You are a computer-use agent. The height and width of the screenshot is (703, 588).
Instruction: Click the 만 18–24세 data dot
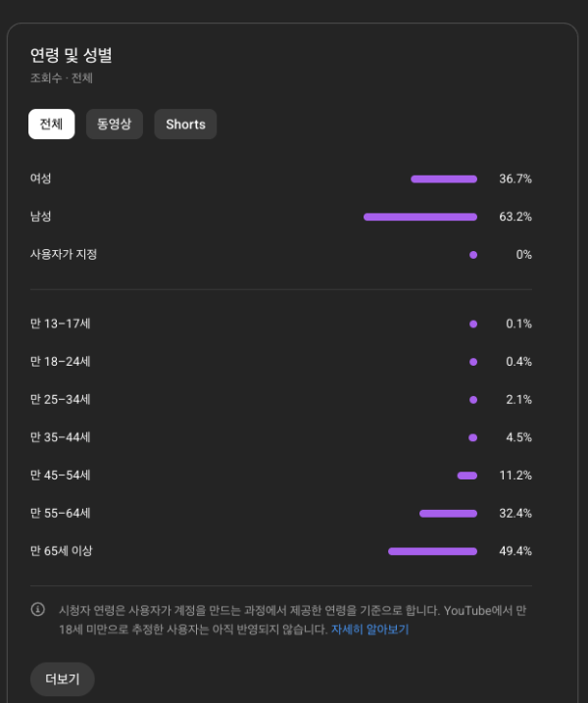coord(473,362)
